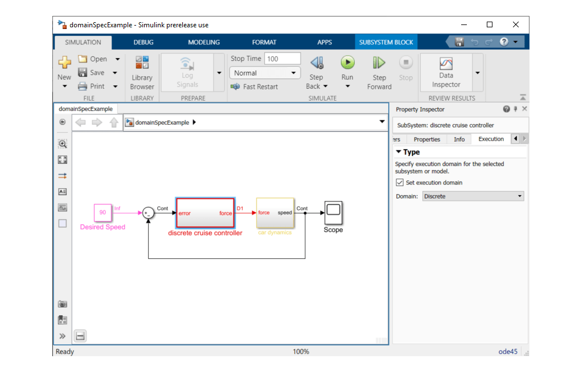The width and height of the screenshot is (583, 392).
Task: Click the Stop Time input field
Action: (x=282, y=59)
